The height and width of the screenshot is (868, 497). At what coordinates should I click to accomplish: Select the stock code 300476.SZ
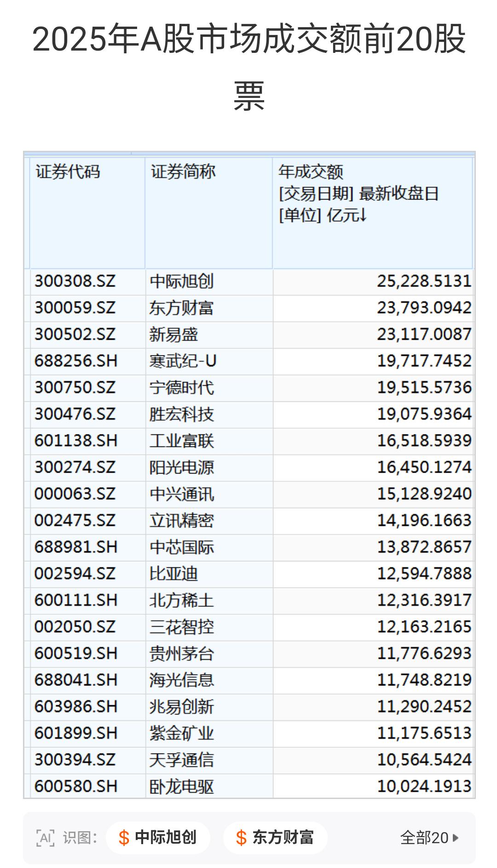tap(75, 414)
